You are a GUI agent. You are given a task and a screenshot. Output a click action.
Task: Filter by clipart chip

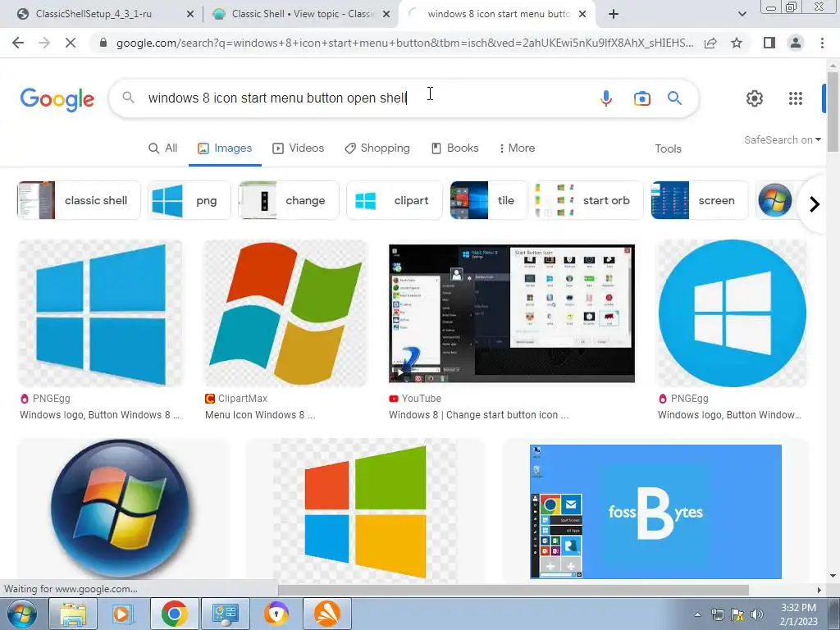coord(395,200)
